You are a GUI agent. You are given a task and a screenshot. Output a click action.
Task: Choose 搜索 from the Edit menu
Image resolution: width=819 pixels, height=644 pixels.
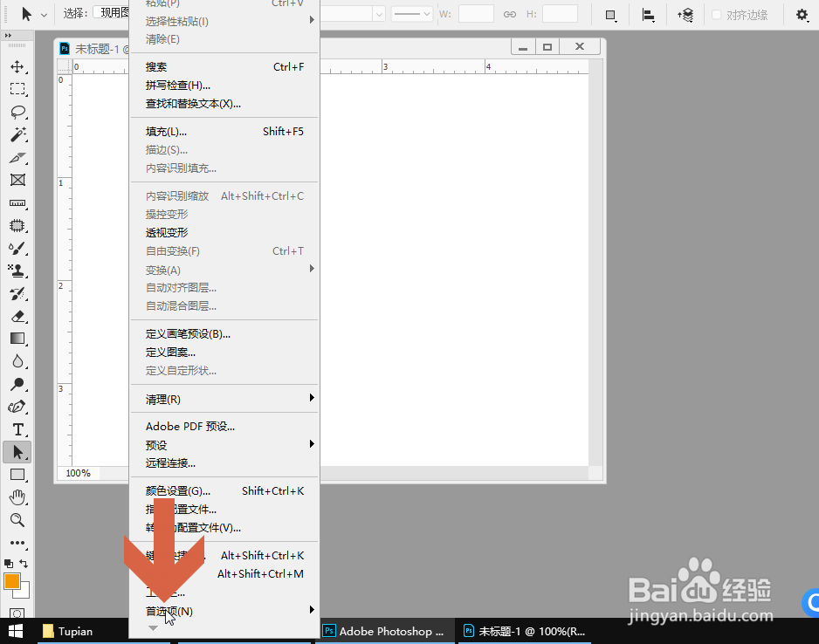tap(224, 67)
